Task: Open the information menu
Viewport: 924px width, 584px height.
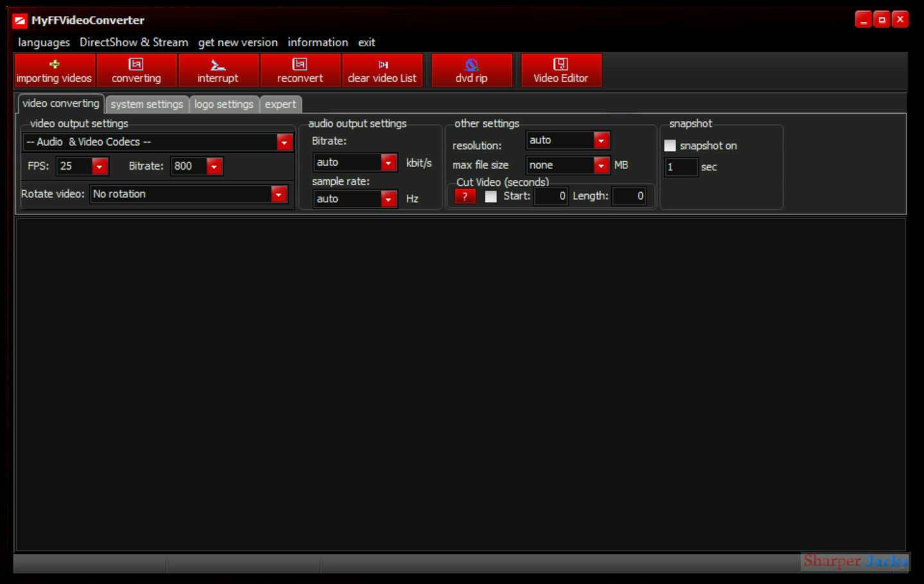Action: coord(318,42)
